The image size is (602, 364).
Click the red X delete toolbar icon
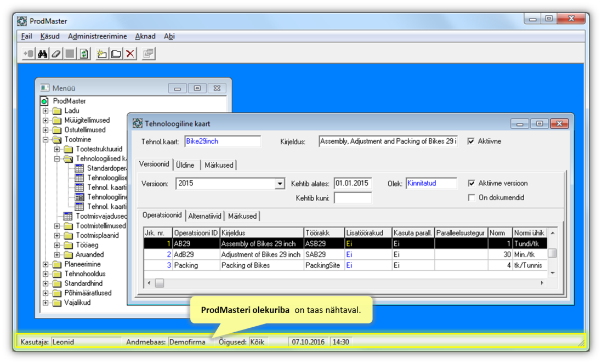pyautogui.click(x=130, y=54)
